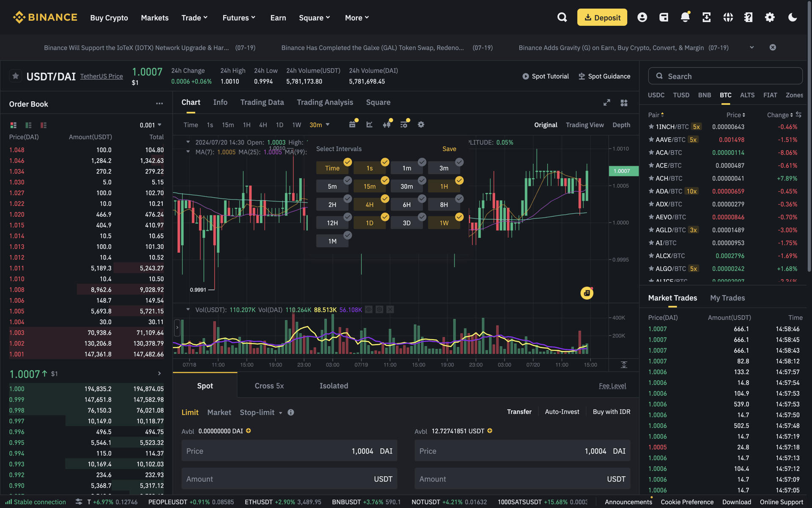The width and height of the screenshot is (812, 508).
Task: Open the Fee Level link
Action: 612,386
